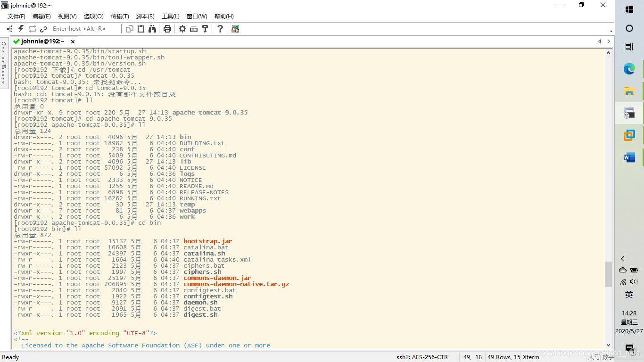
Task: Open VMware Workstation from the taskbar
Action: tap(629, 135)
